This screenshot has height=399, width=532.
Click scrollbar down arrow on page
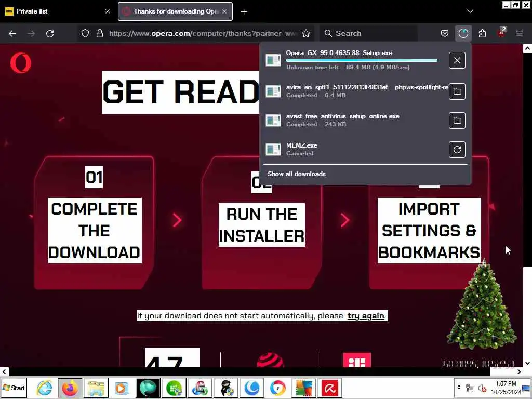point(528,363)
